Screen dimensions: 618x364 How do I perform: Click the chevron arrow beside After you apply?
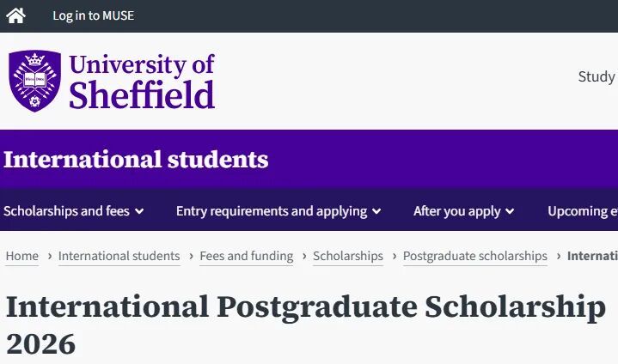point(510,212)
